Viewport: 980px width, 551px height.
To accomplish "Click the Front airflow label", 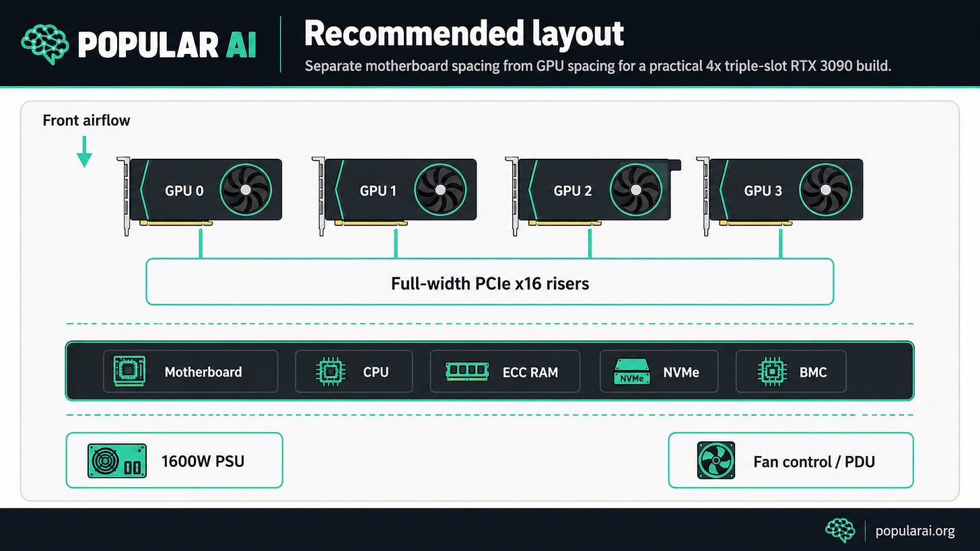I will 86,120.
